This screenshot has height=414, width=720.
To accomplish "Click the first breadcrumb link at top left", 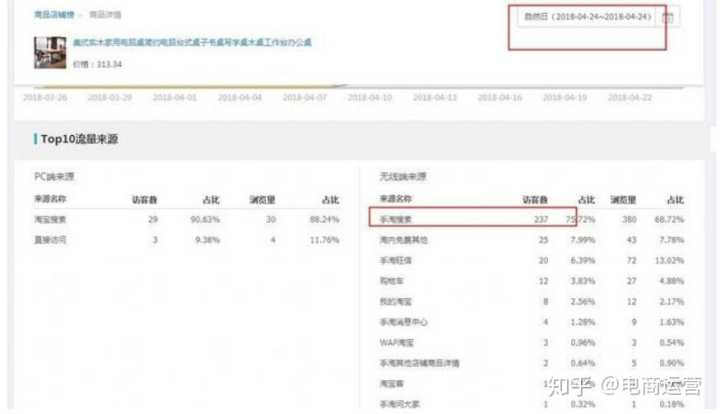I will tap(54, 15).
